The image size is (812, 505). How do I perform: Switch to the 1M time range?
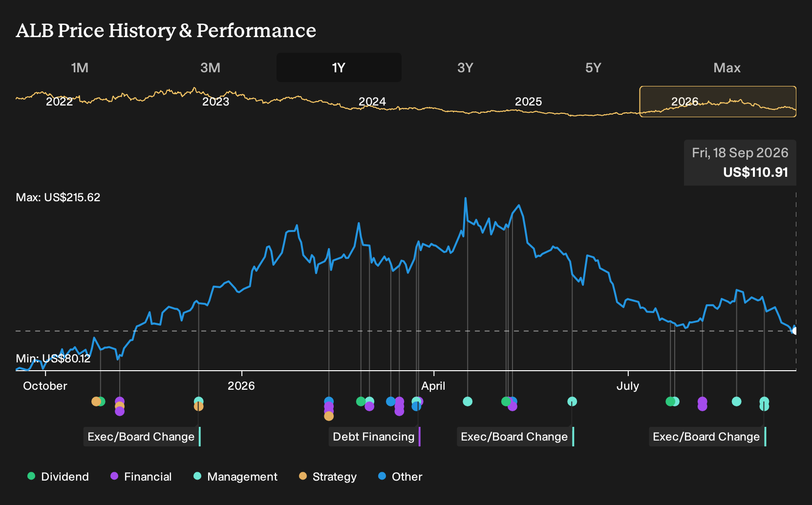click(x=80, y=67)
